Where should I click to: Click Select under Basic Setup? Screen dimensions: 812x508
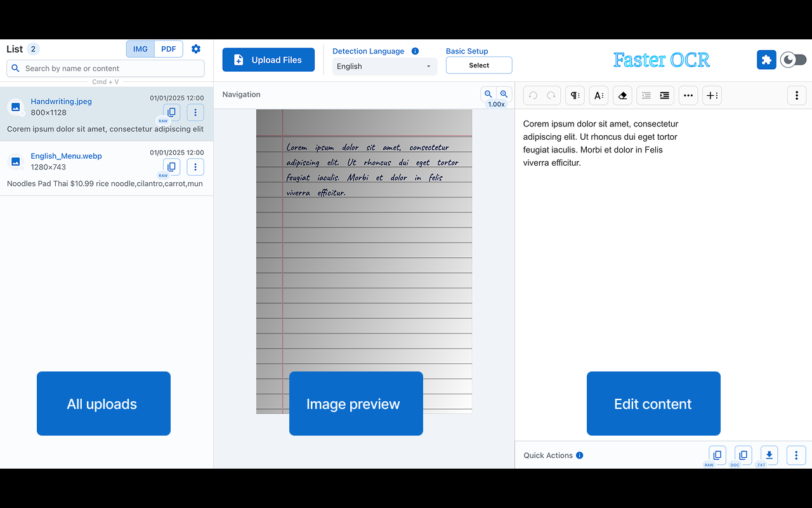tap(479, 65)
